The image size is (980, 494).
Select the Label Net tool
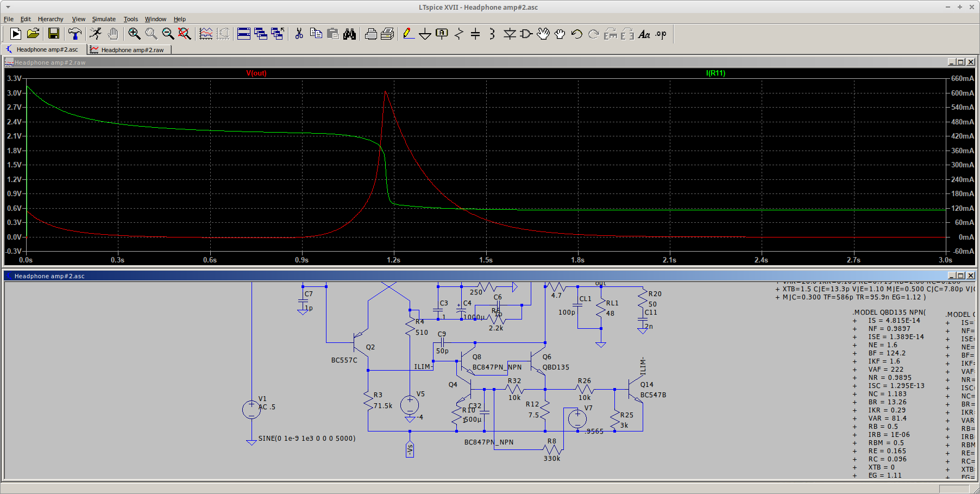442,34
